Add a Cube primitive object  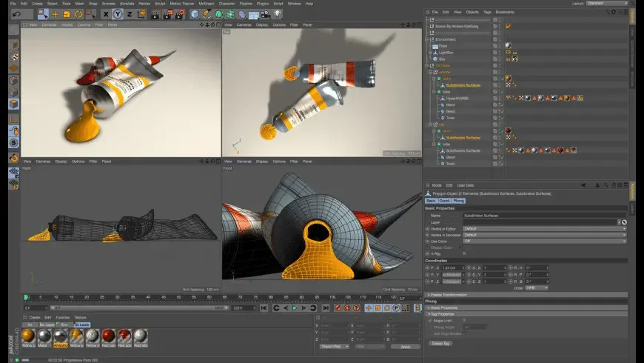[195, 14]
